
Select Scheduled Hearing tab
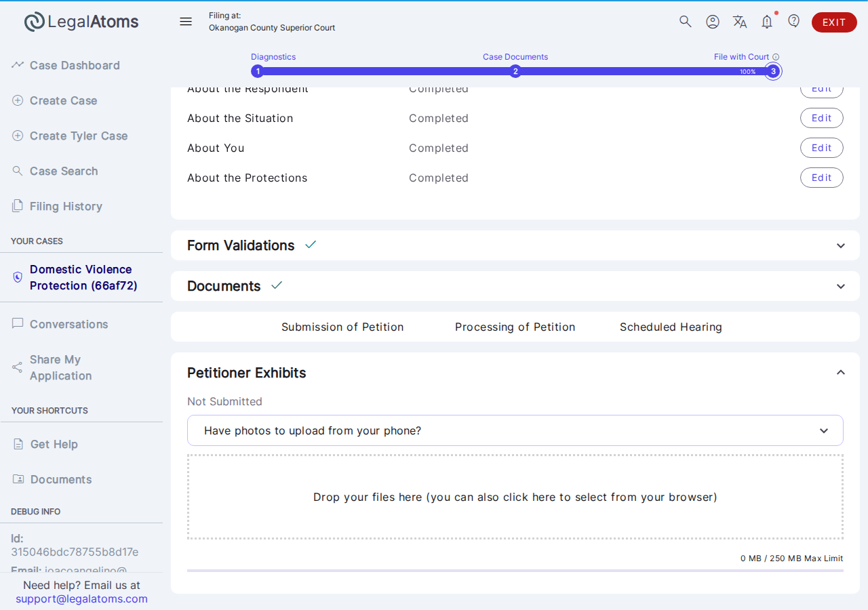(671, 327)
